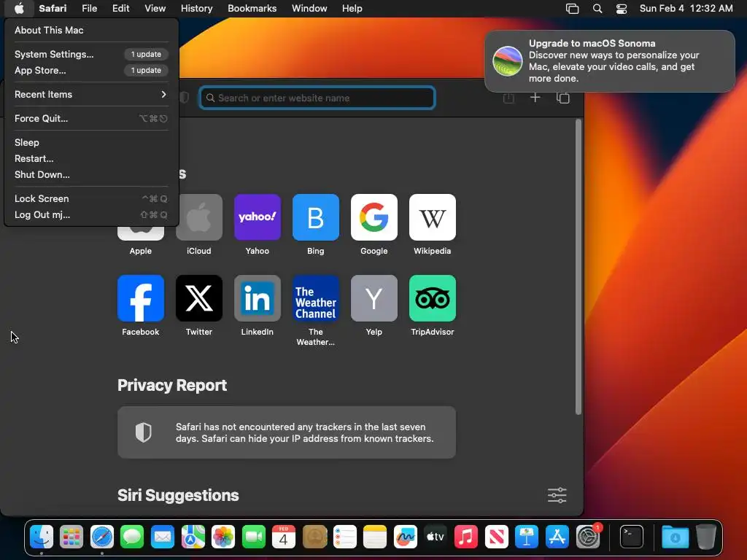The height and width of the screenshot is (560, 747).
Task: Open the History menu
Action: tap(196, 8)
